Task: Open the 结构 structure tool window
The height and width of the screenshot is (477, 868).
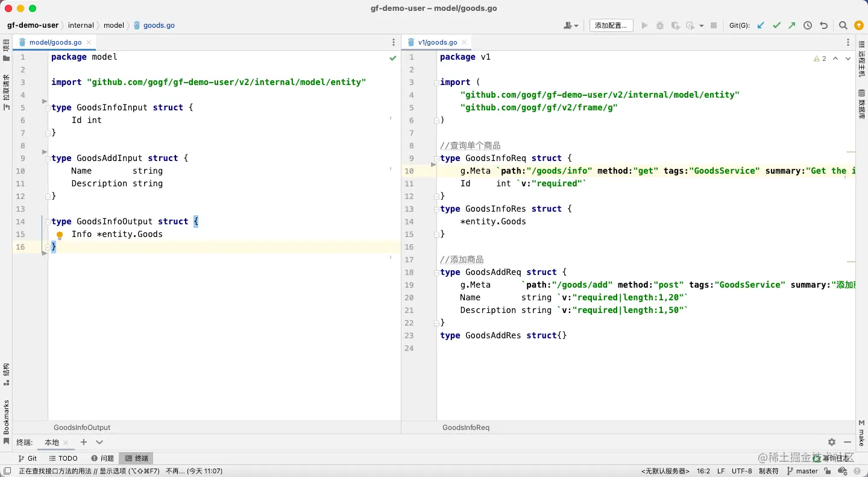Action: pyautogui.click(x=6, y=374)
